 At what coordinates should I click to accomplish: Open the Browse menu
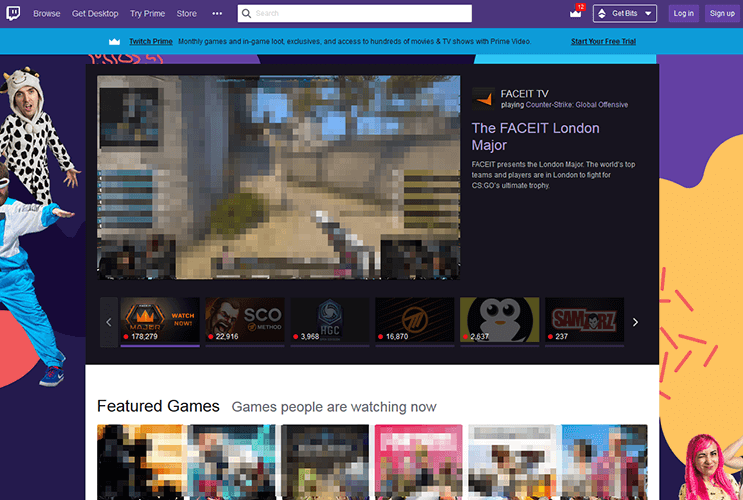click(x=46, y=14)
